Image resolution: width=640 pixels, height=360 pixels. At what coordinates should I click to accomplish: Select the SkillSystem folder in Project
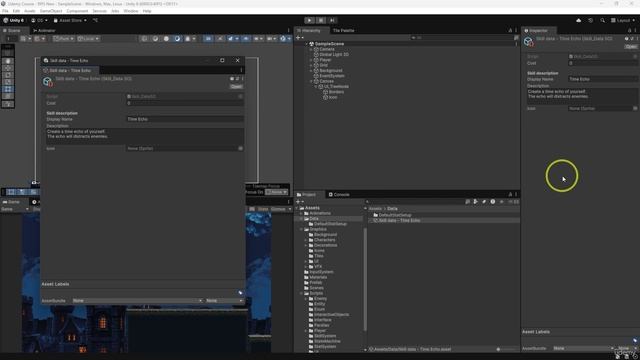point(325,336)
